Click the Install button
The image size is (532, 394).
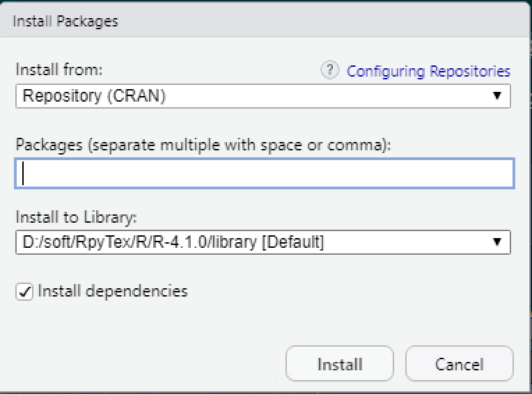340,364
